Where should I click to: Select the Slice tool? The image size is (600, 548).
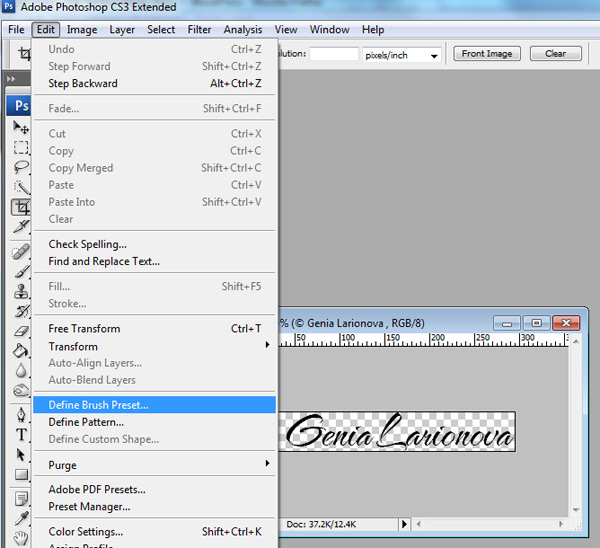21,226
